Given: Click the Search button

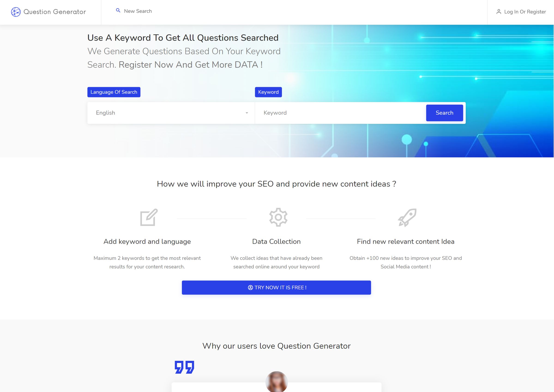Looking at the screenshot, I should click(x=445, y=113).
